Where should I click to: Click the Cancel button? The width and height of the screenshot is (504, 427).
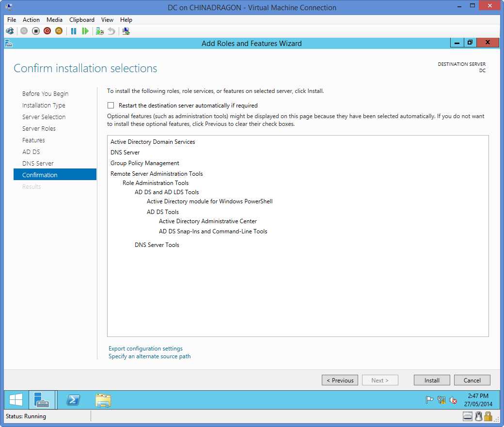pos(472,380)
